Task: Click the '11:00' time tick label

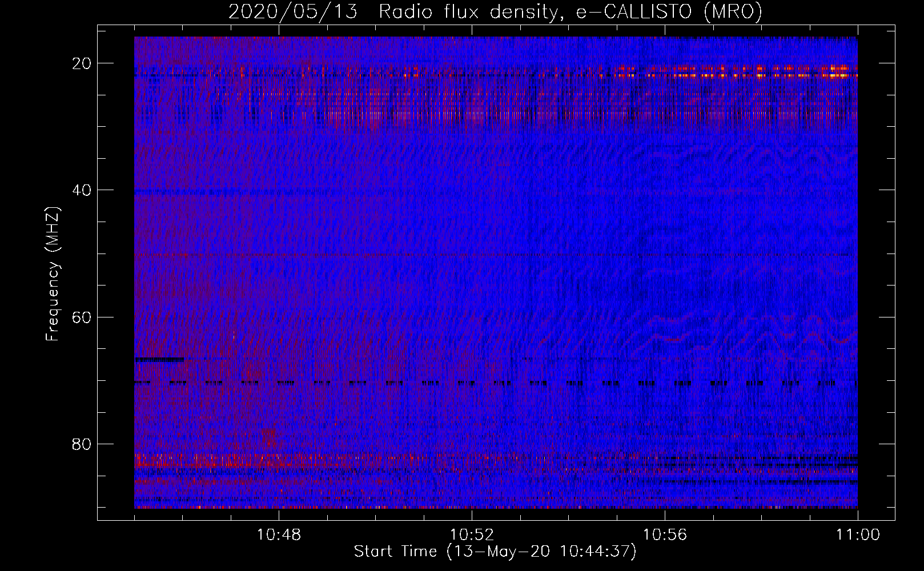Action: (858, 535)
